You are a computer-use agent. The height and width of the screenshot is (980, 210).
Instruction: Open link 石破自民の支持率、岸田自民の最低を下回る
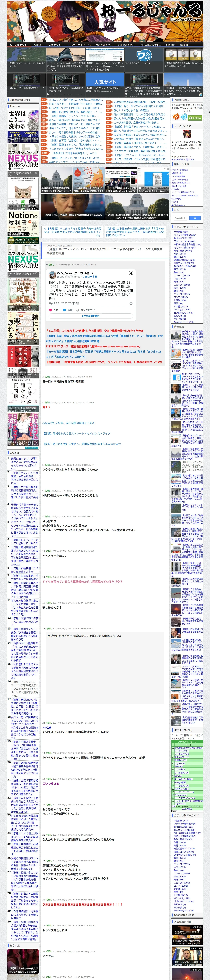click(69, 423)
